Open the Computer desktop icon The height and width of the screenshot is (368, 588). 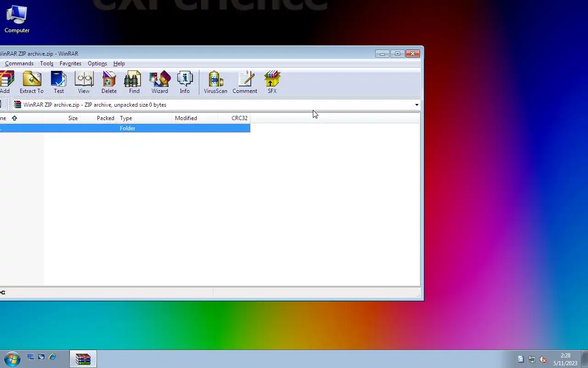17,19
